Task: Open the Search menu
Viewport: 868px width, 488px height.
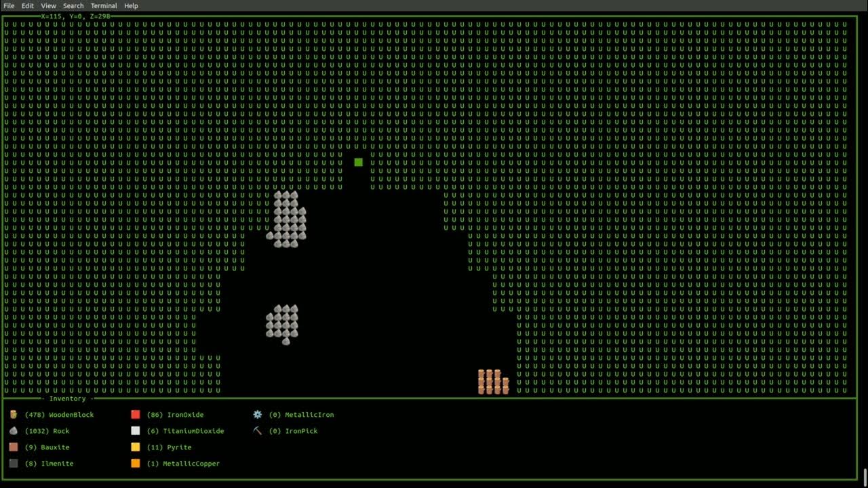Action: [73, 5]
